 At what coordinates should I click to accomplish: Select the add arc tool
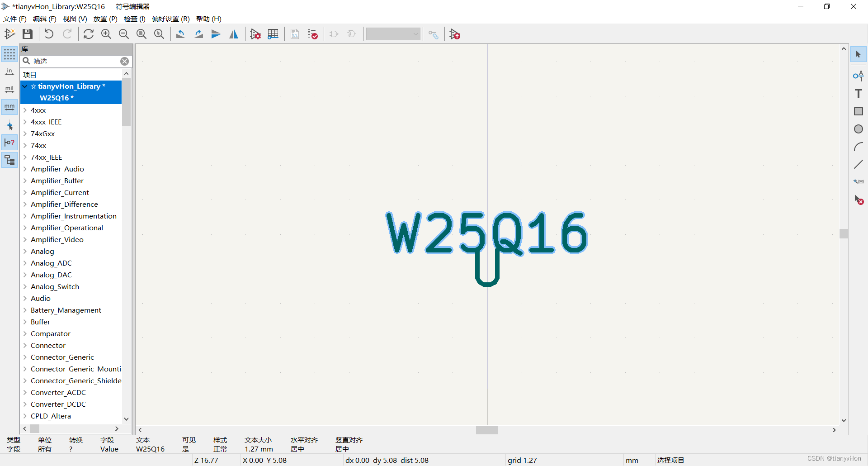click(858, 147)
